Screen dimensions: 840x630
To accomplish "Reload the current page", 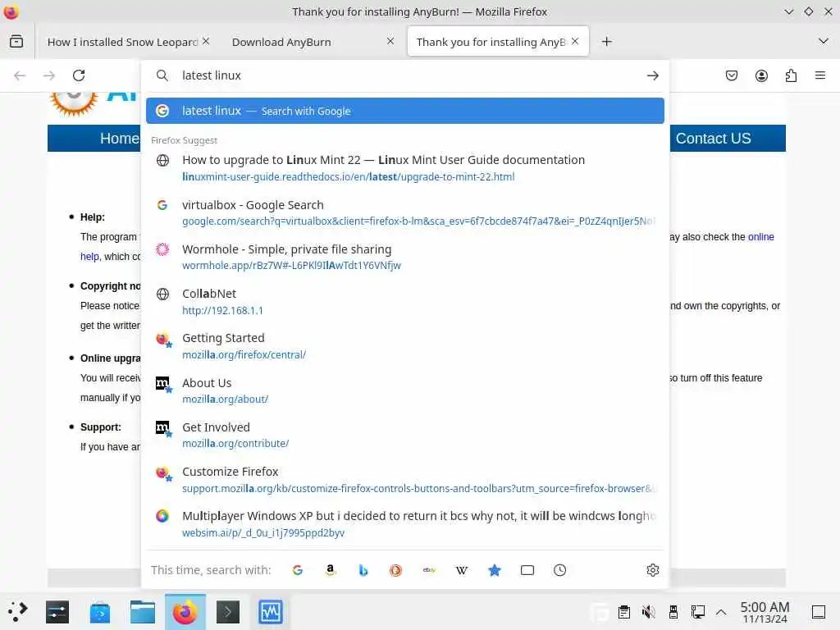I will [x=79, y=75].
